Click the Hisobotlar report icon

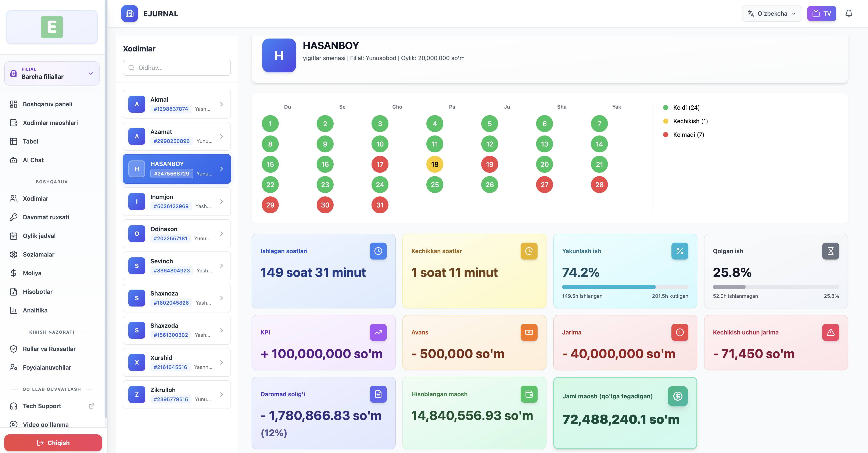[x=14, y=292]
